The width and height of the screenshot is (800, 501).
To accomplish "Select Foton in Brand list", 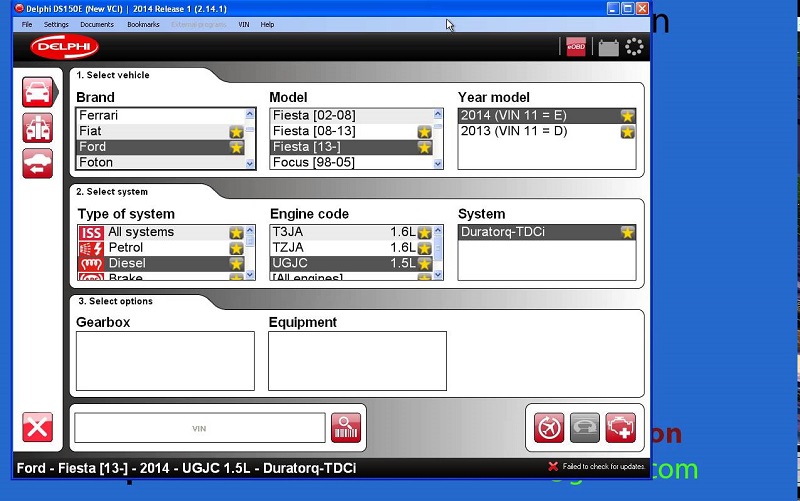I will pos(161,163).
